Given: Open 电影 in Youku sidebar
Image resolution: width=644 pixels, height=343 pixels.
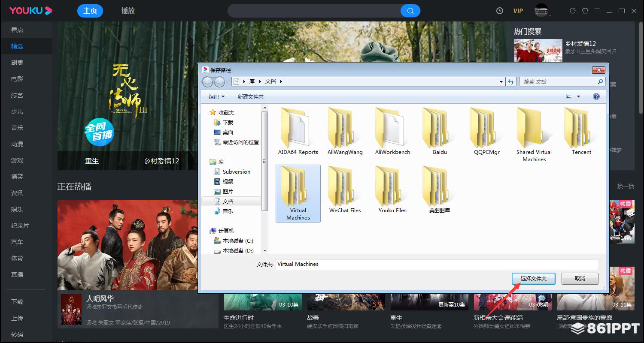Looking at the screenshot, I should (x=17, y=79).
